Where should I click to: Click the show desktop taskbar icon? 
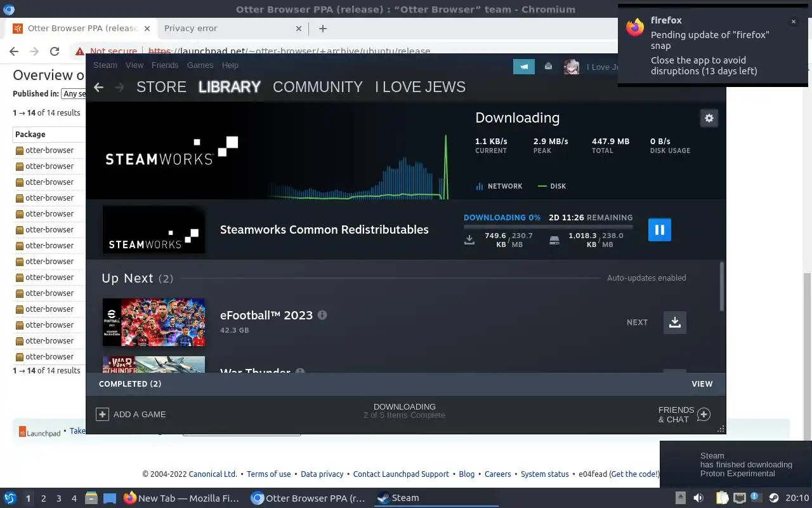tap(110, 498)
